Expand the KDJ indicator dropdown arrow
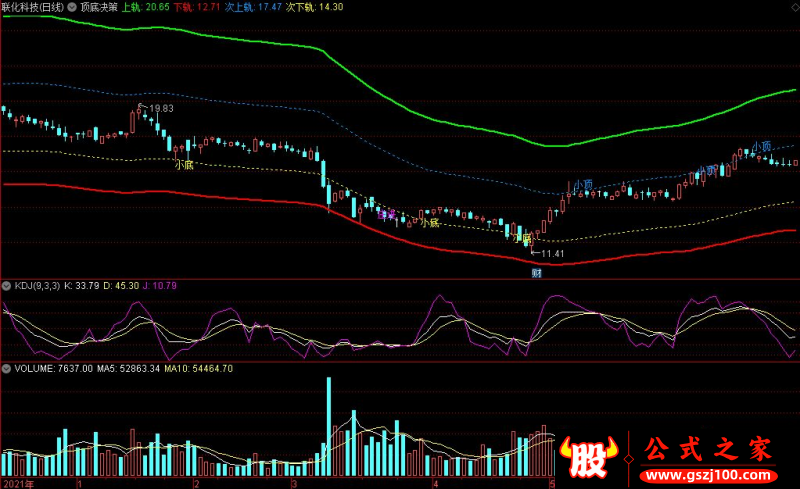 7,286
